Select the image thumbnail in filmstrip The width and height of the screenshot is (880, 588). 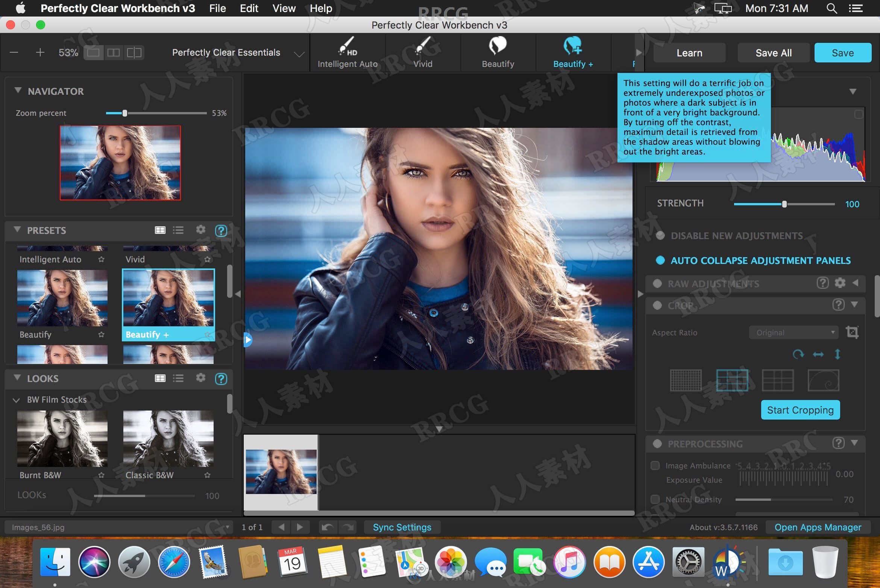tap(280, 471)
